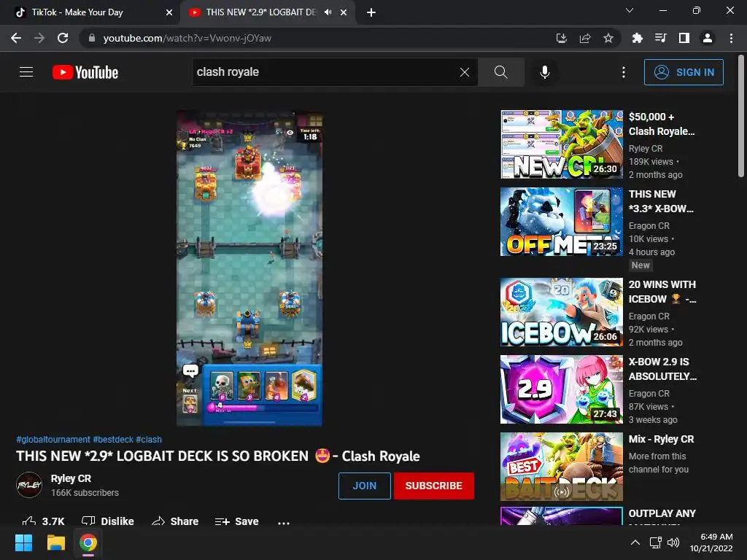Open the BEST BAIT DECK mix thumbnail

tap(562, 467)
